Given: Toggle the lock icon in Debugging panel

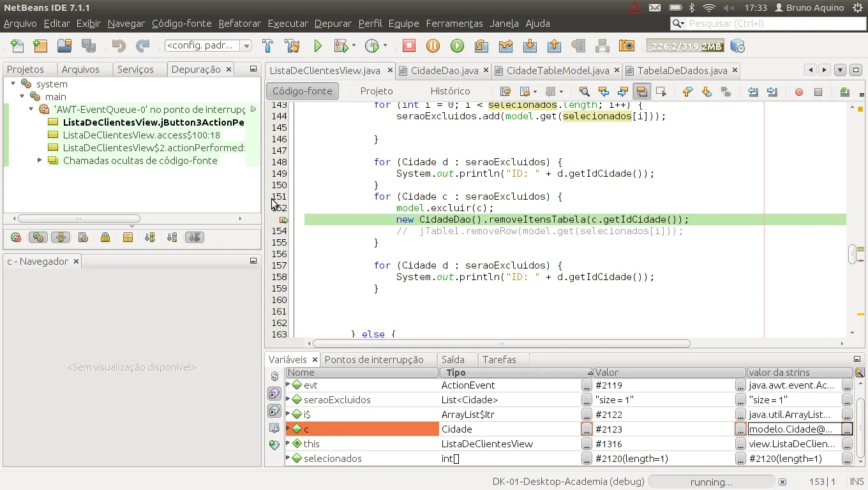Looking at the screenshot, I should (x=105, y=237).
